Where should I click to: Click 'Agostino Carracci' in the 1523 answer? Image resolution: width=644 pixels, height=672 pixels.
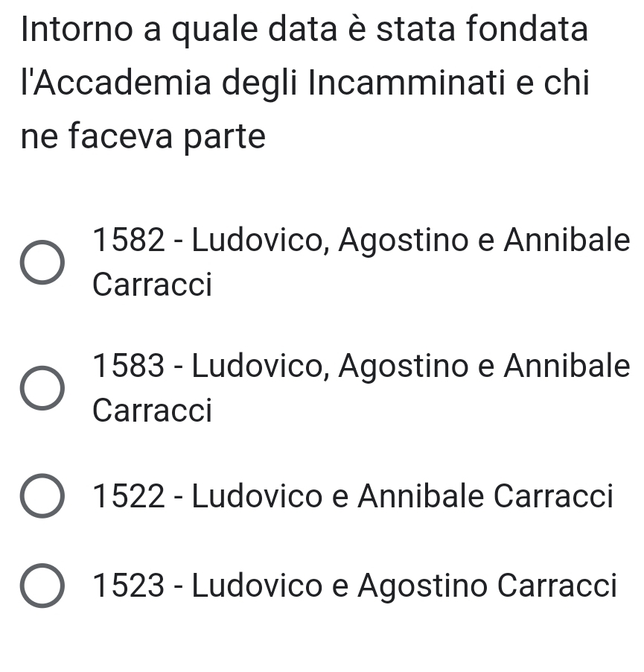click(x=488, y=586)
